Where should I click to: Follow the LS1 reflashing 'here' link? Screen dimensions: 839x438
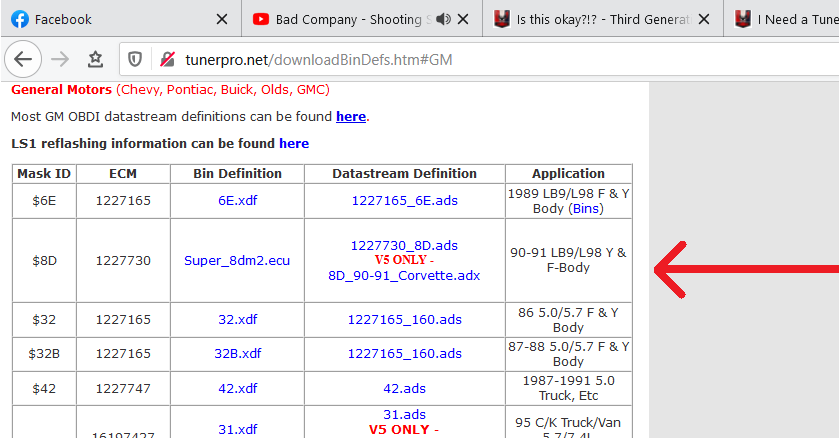click(293, 143)
